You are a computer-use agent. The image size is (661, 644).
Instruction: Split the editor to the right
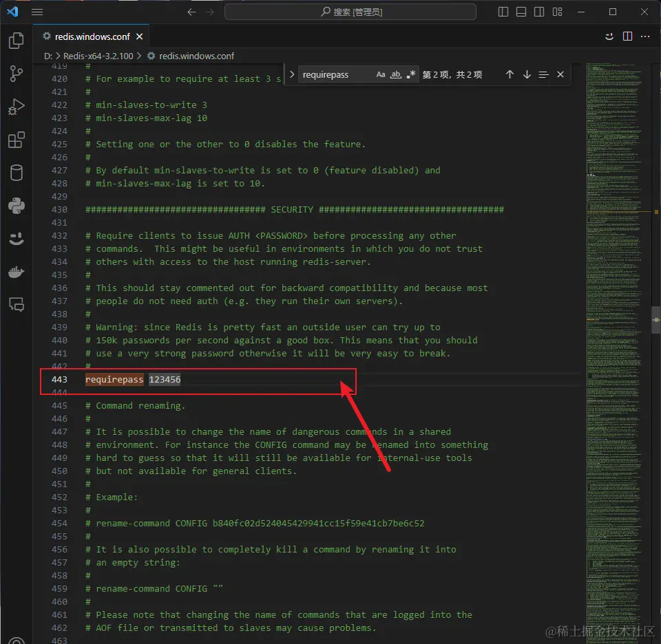[x=627, y=36]
